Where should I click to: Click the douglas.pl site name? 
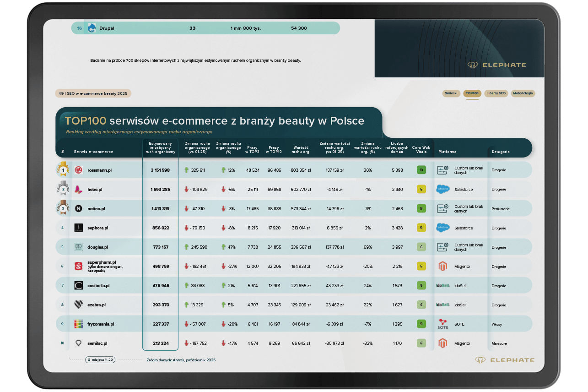pyautogui.click(x=97, y=247)
